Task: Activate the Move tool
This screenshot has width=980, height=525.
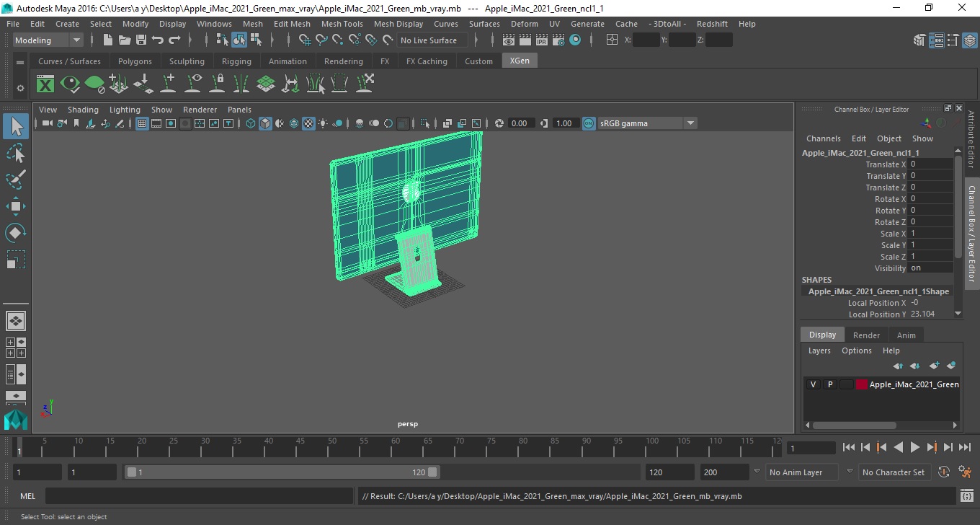Action: (x=16, y=206)
